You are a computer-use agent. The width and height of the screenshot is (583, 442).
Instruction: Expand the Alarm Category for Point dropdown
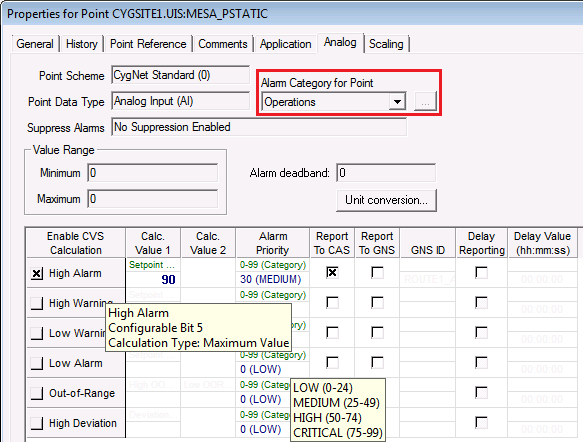click(397, 101)
